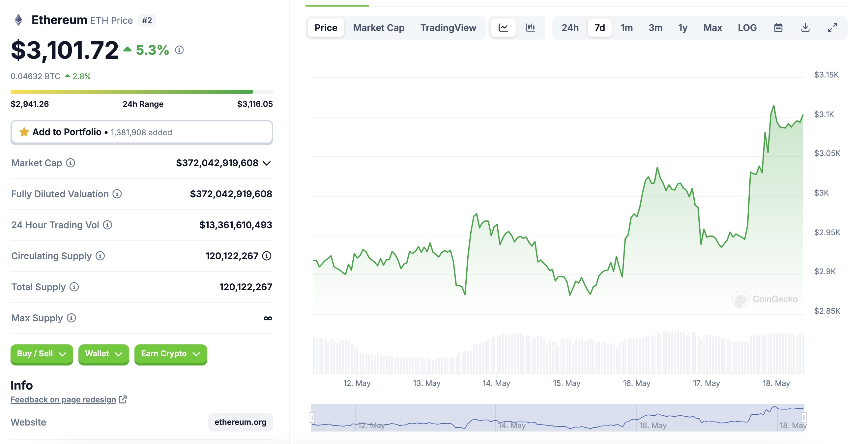The height and width of the screenshot is (444, 868).
Task: Click the infinity Max Supply value
Action: (268, 318)
